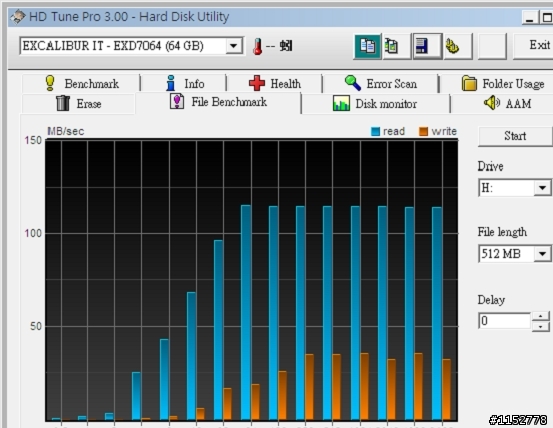
Task: Open the Health tab
Action: pyautogui.click(x=275, y=84)
